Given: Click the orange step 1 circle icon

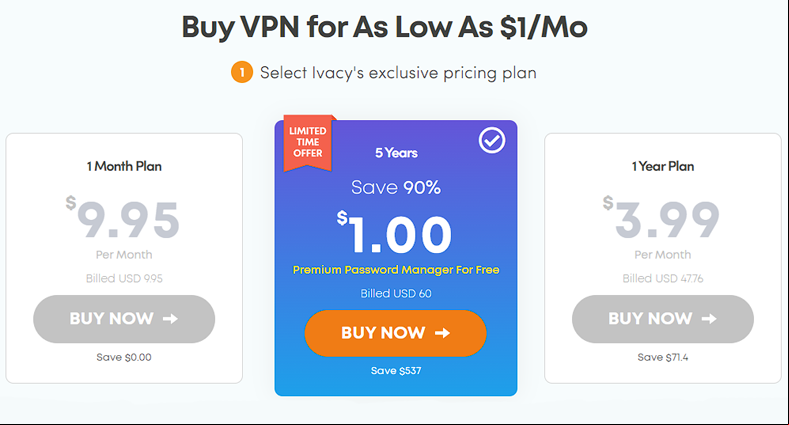Looking at the screenshot, I should [x=242, y=72].
